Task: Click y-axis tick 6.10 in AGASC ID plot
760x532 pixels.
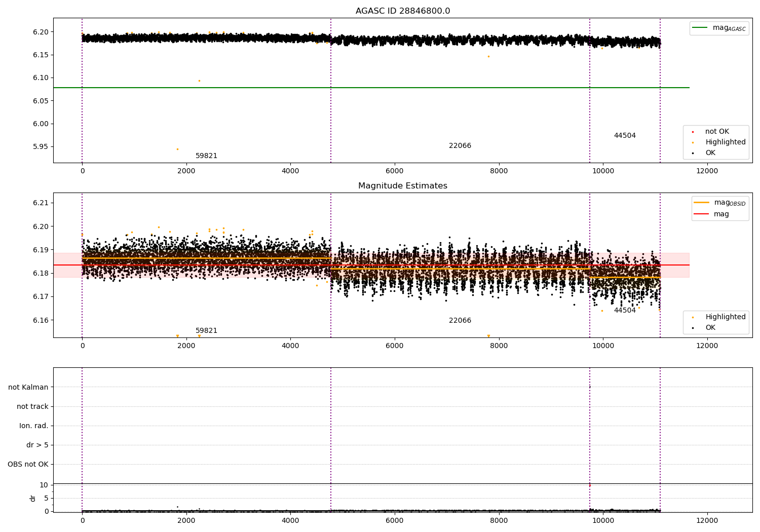Action: 40,78
